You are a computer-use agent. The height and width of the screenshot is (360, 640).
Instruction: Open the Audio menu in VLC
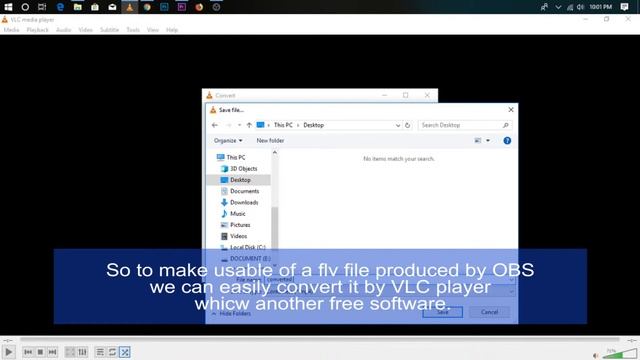point(64,30)
